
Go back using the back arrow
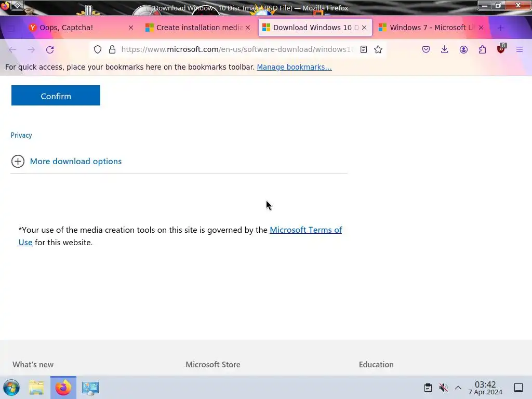(12, 49)
